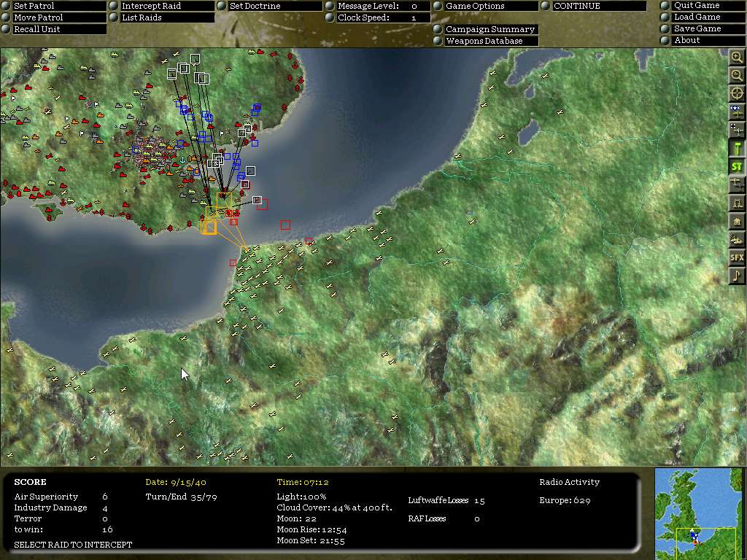
Task: Toggle the building targets display icon
Action: [737, 221]
